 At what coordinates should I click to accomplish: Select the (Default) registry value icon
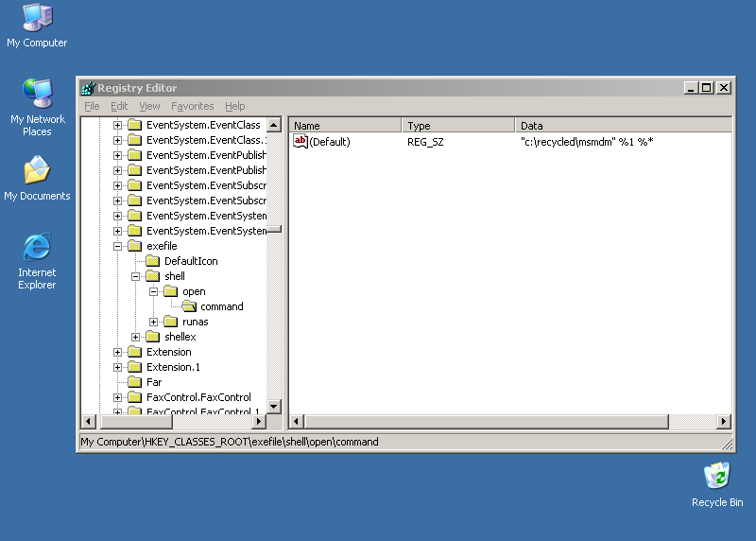[301, 141]
